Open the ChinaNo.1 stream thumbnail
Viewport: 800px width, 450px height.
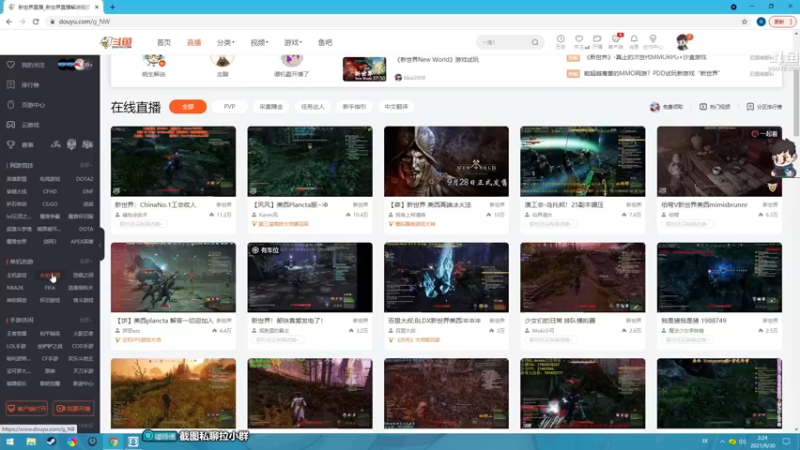point(173,161)
